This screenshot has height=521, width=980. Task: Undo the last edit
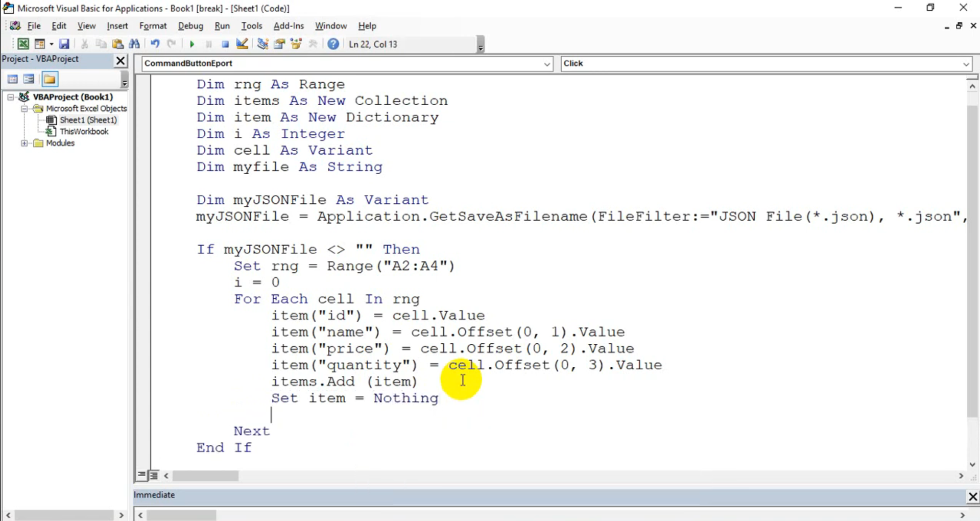pos(155,44)
